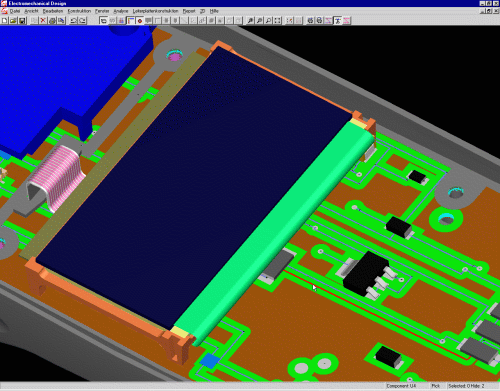This screenshot has height=391, width=500.
Task: Open the Hilfe menu
Action: [x=214, y=11]
